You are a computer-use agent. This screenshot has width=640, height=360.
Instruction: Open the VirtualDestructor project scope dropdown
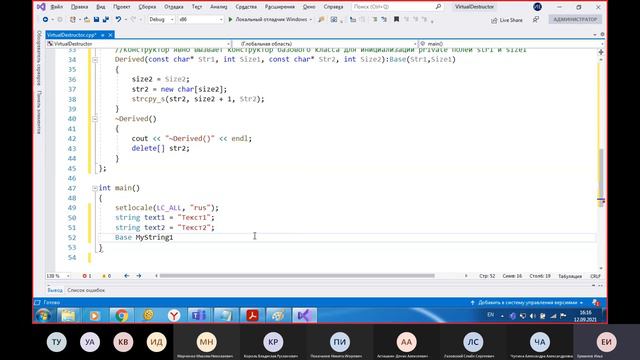[x=138, y=44]
